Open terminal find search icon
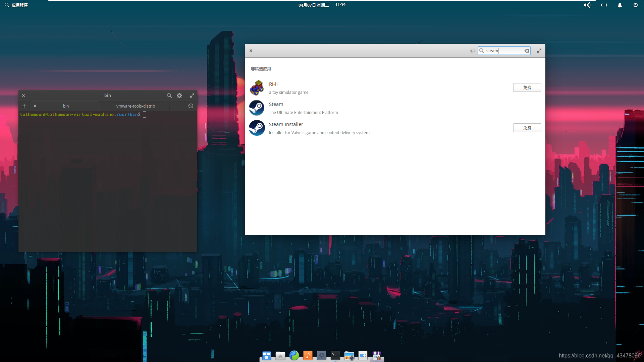 (169, 96)
